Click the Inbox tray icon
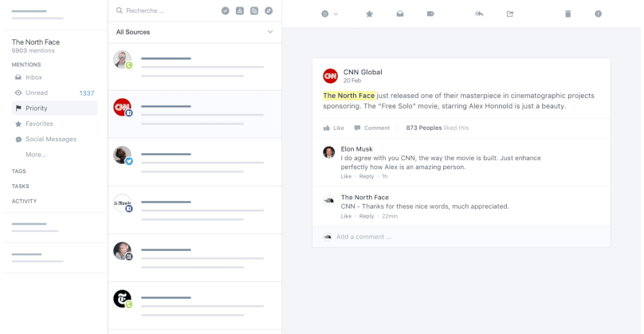Screen dimensions: 644x334 [x=18, y=77]
